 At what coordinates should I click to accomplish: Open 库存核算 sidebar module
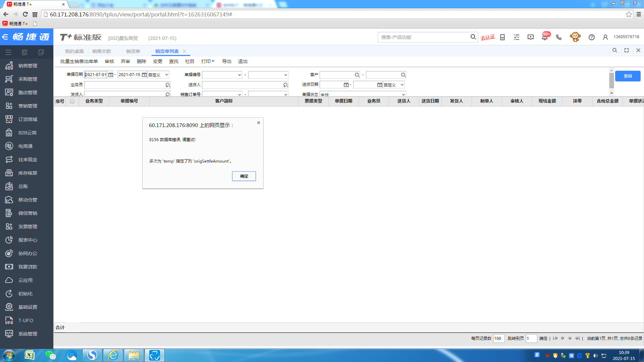point(27,173)
